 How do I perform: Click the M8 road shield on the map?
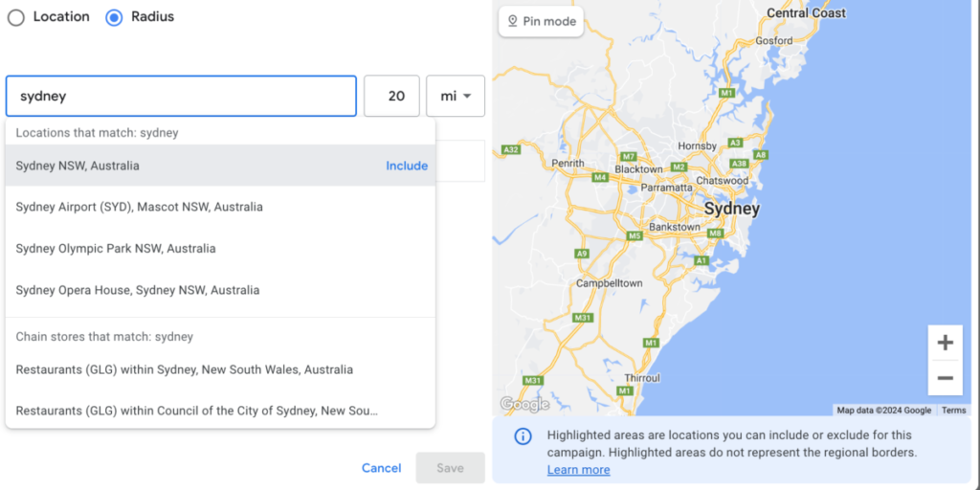point(715,234)
